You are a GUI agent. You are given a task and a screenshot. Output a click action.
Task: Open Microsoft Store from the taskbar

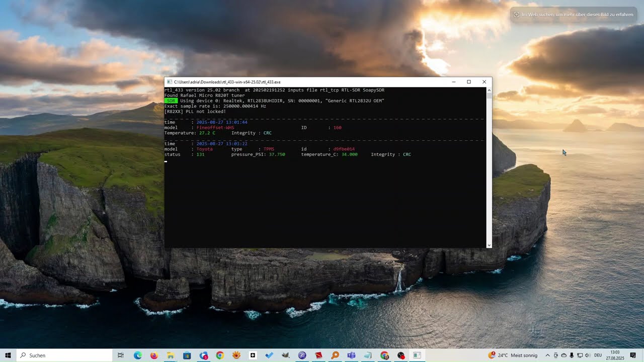[x=187, y=355]
